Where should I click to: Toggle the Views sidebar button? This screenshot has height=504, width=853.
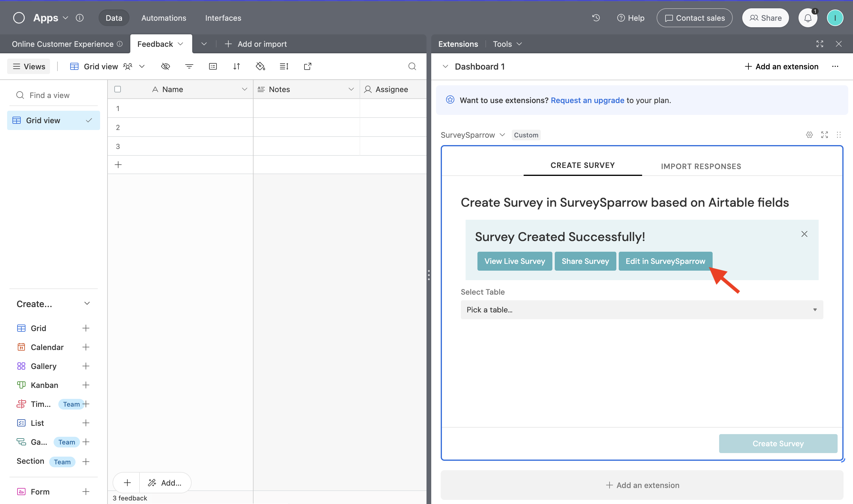tap(29, 66)
